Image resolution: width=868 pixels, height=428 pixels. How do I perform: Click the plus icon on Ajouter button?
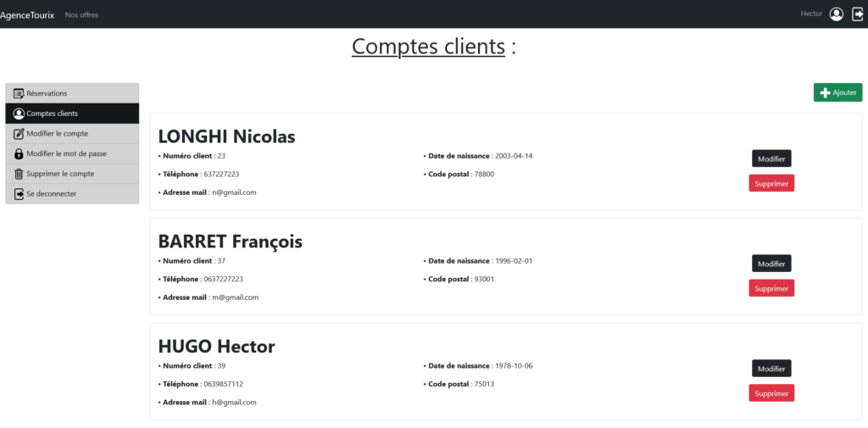tap(825, 92)
